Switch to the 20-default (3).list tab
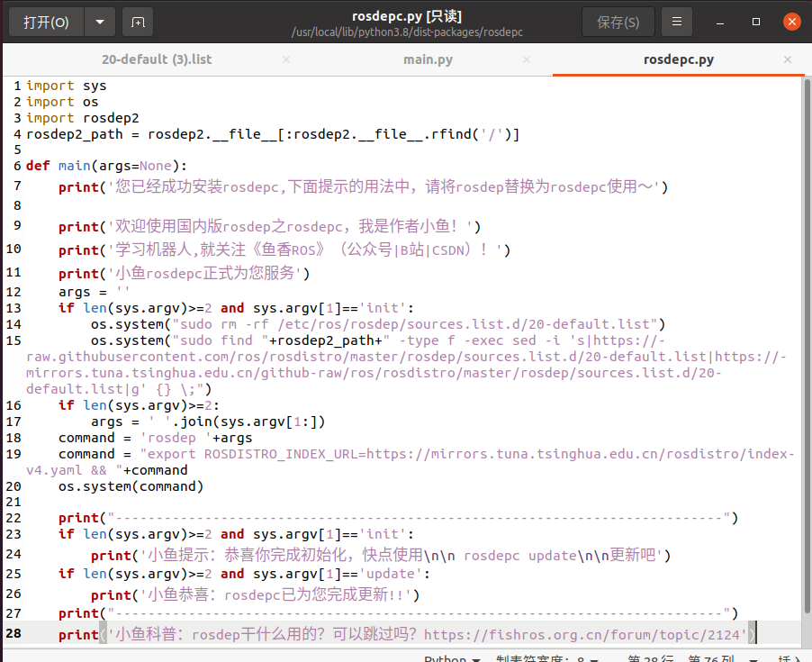The width and height of the screenshot is (812, 662). coord(157,59)
